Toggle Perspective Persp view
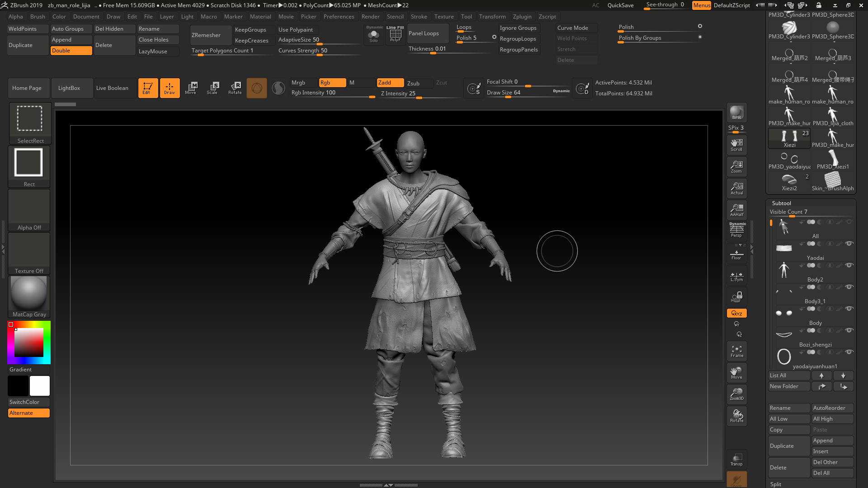Screen dimensions: 868x488 coord(736,230)
